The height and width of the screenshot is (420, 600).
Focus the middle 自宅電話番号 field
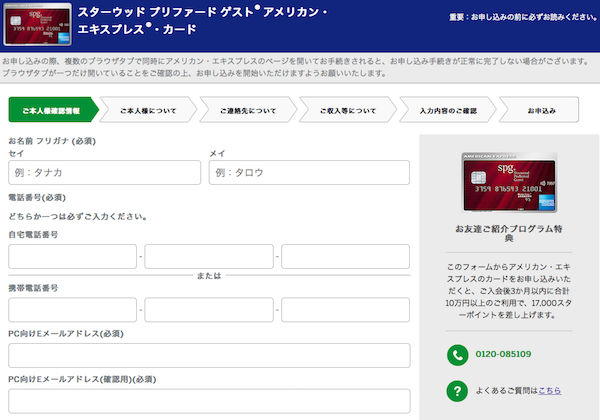209,256
